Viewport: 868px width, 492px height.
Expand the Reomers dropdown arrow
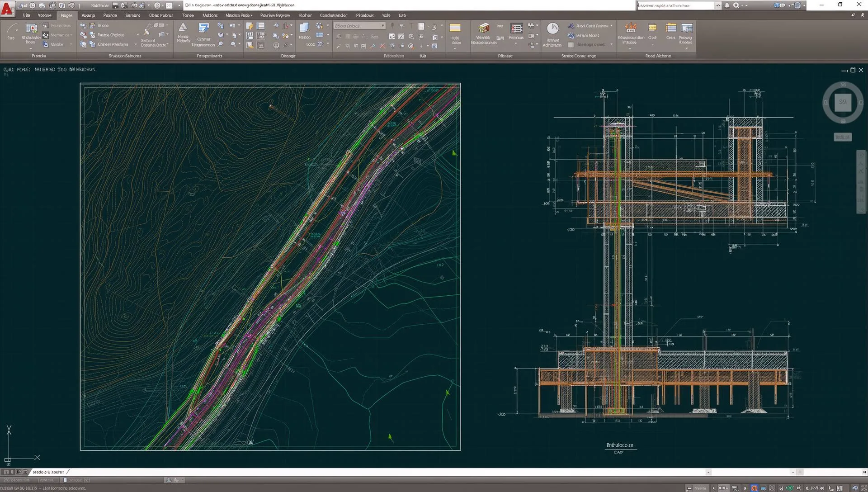[516, 44]
